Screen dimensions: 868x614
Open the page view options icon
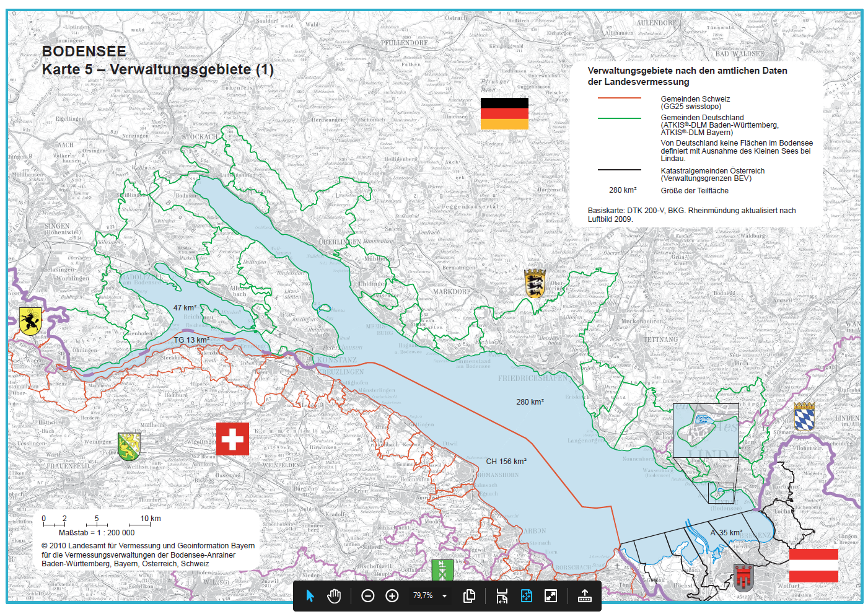click(x=469, y=596)
